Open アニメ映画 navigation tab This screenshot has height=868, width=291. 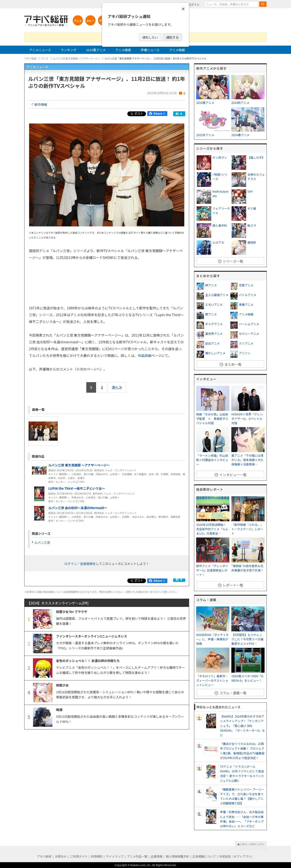tap(177, 50)
